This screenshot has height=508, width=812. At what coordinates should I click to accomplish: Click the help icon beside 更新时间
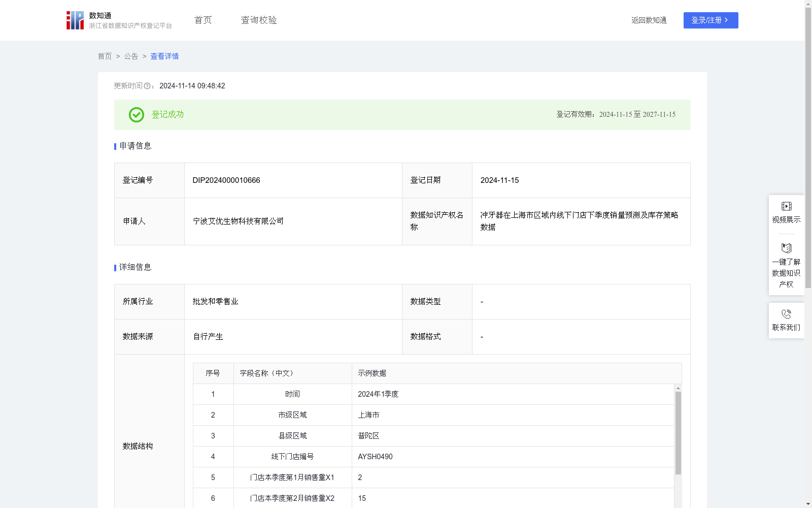pos(147,86)
